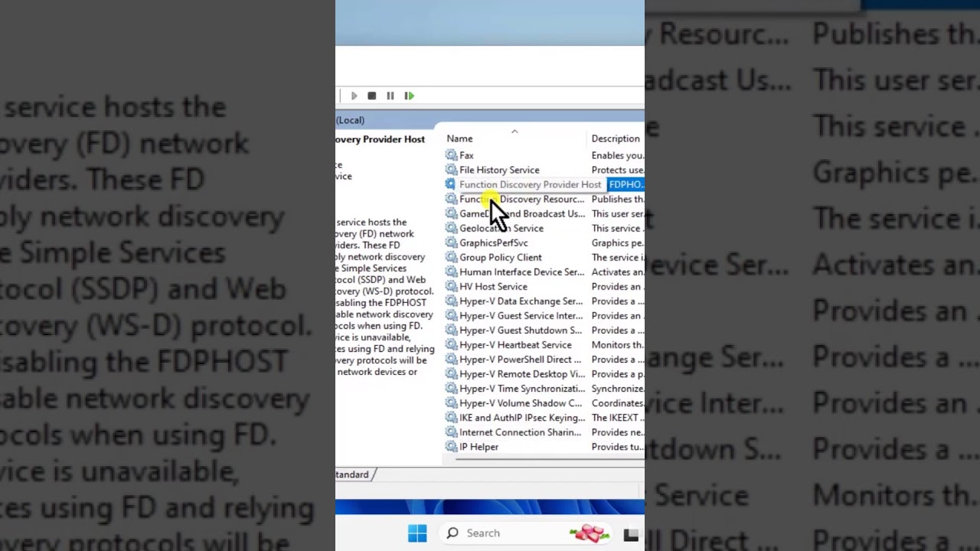
Task: Select Hyper-V Remote Desktop Virtualization service
Action: click(x=522, y=373)
